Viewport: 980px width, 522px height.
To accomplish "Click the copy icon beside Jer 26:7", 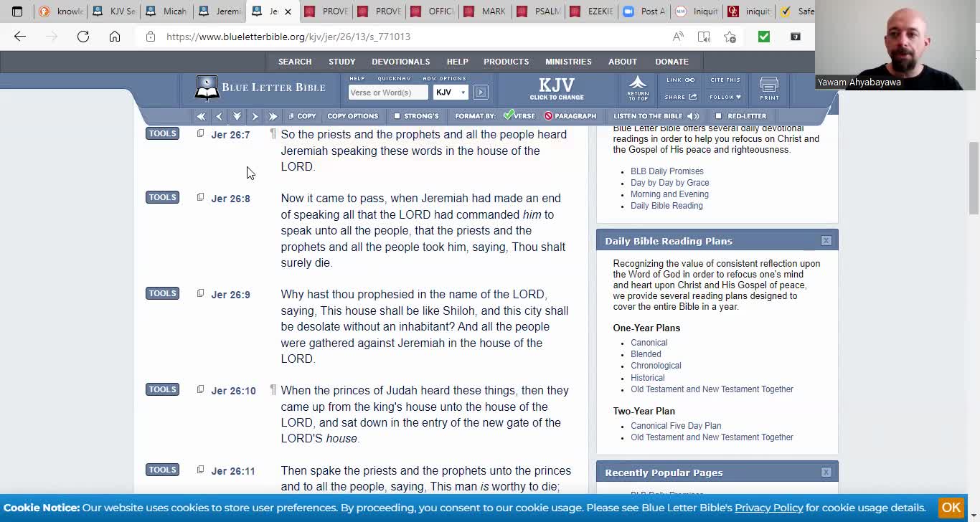I will pyautogui.click(x=200, y=133).
